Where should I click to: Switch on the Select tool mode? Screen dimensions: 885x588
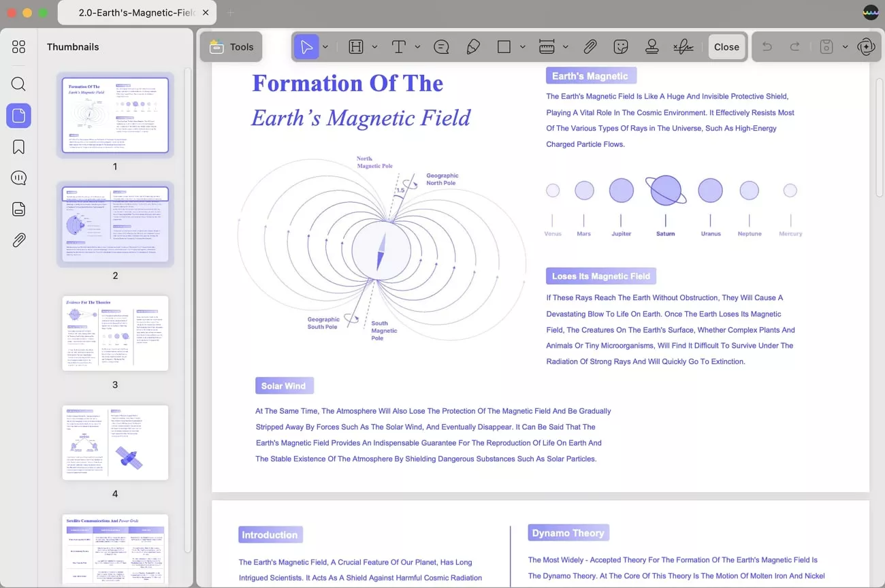click(307, 46)
